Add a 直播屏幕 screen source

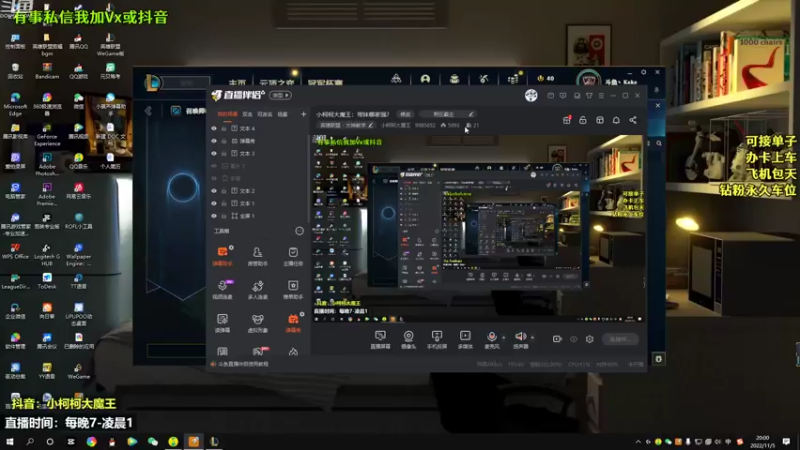[380, 339]
